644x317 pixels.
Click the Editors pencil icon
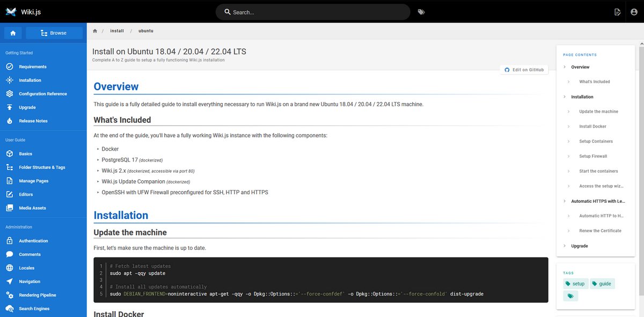click(x=9, y=194)
